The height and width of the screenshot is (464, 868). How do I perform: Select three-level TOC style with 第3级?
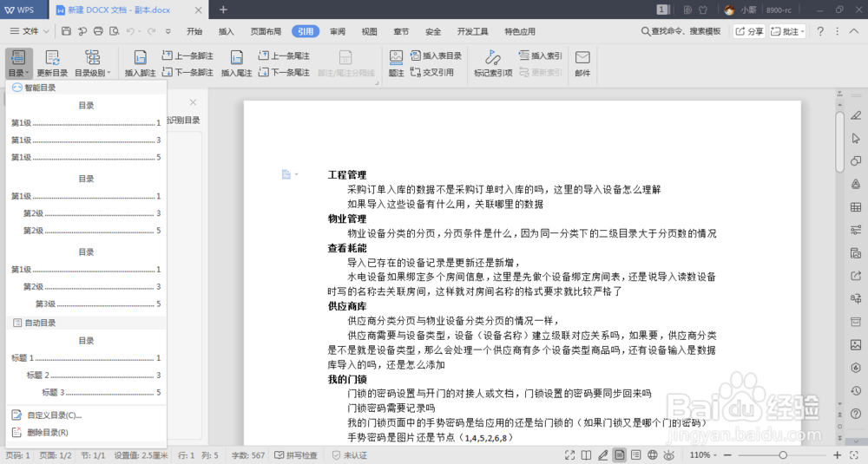[x=86, y=278]
